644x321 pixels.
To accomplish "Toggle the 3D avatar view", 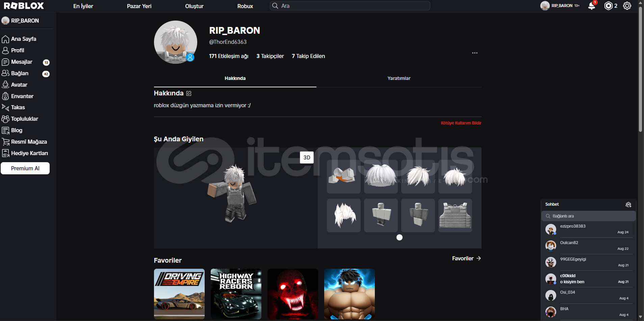I will tap(307, 157).
